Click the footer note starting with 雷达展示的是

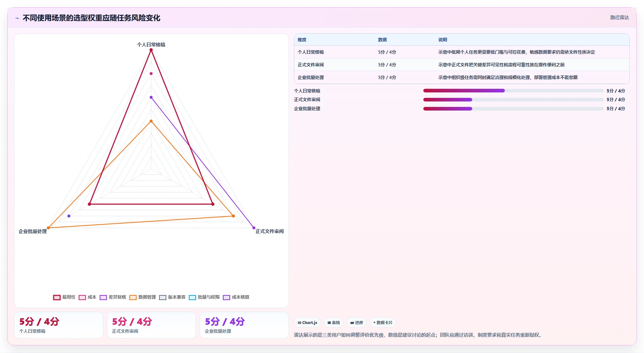(x=419, y=335)
